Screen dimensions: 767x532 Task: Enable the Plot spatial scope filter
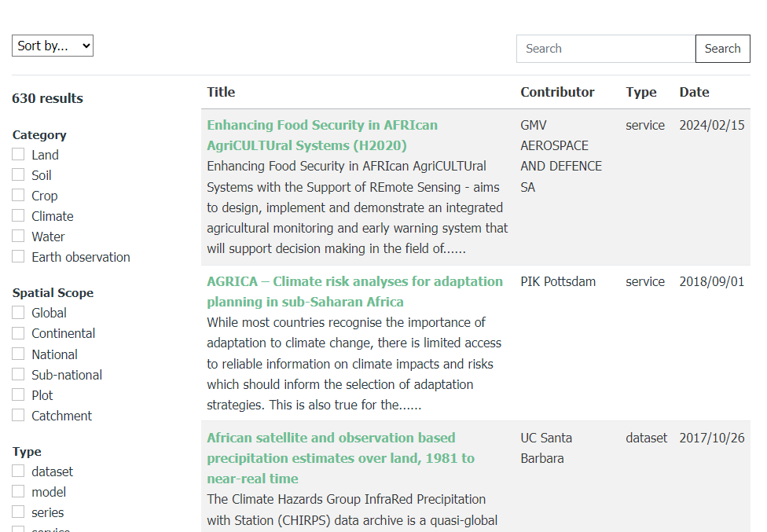(18, 395)
